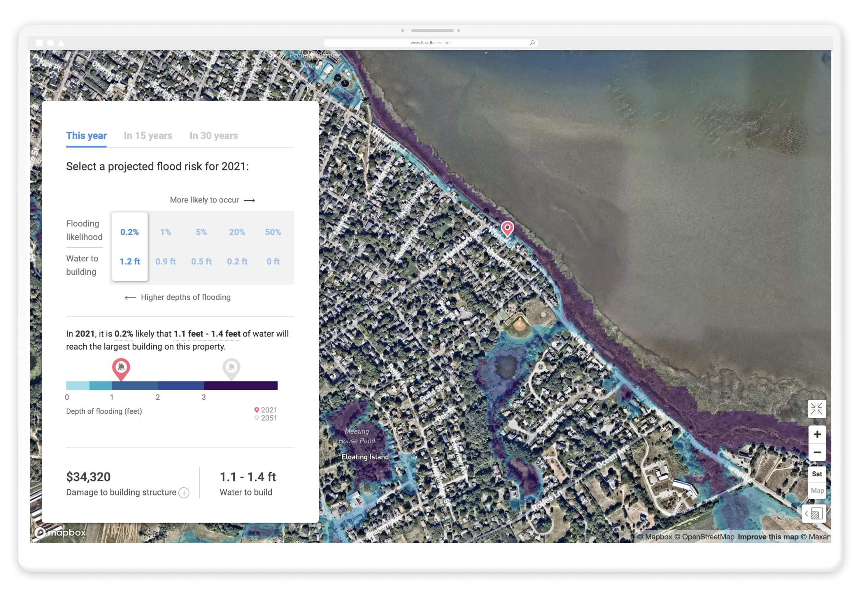Click the red property pin on map
Image resolution: width=868 pixels, height=592 pixels.
coord(507,227)
